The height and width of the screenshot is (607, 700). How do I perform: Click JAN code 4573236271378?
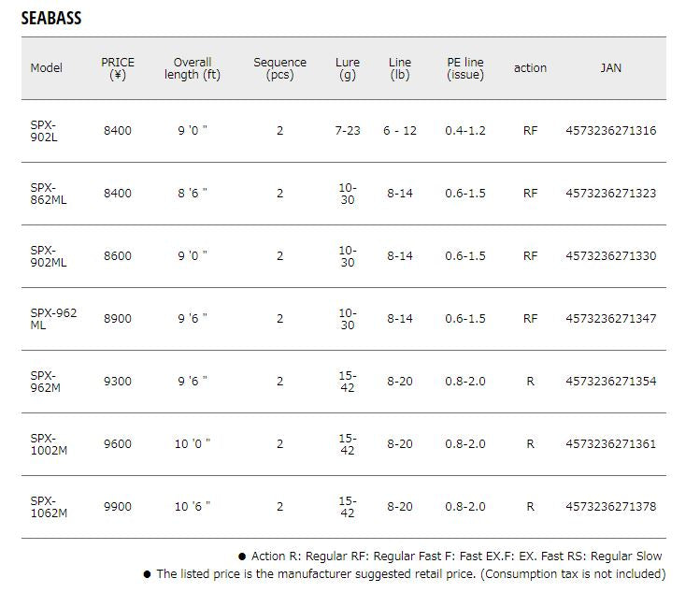pos(610,507)
